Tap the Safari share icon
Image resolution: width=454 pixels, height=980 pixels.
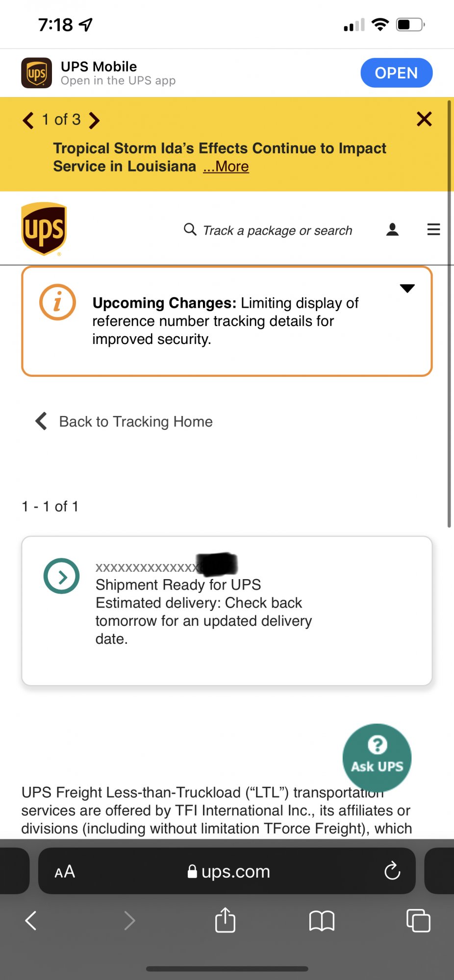click(x=225, y=920)
